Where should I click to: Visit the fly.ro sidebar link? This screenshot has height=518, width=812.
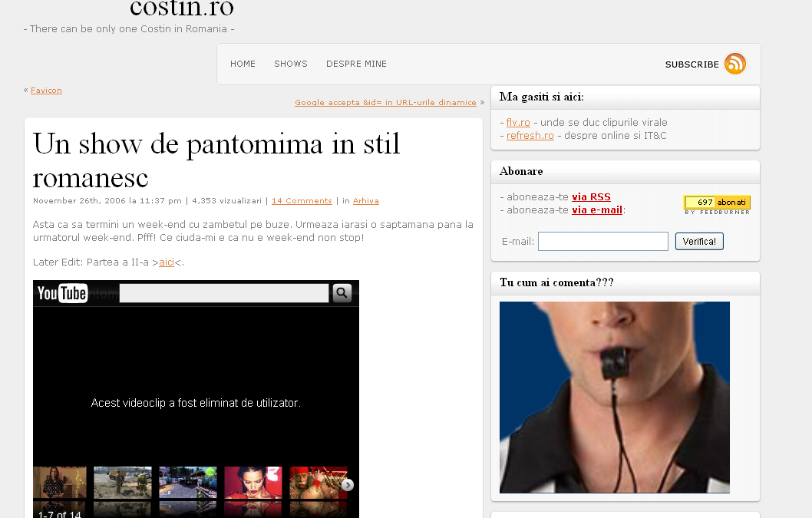pyautogui.click(x=518, y=123)
